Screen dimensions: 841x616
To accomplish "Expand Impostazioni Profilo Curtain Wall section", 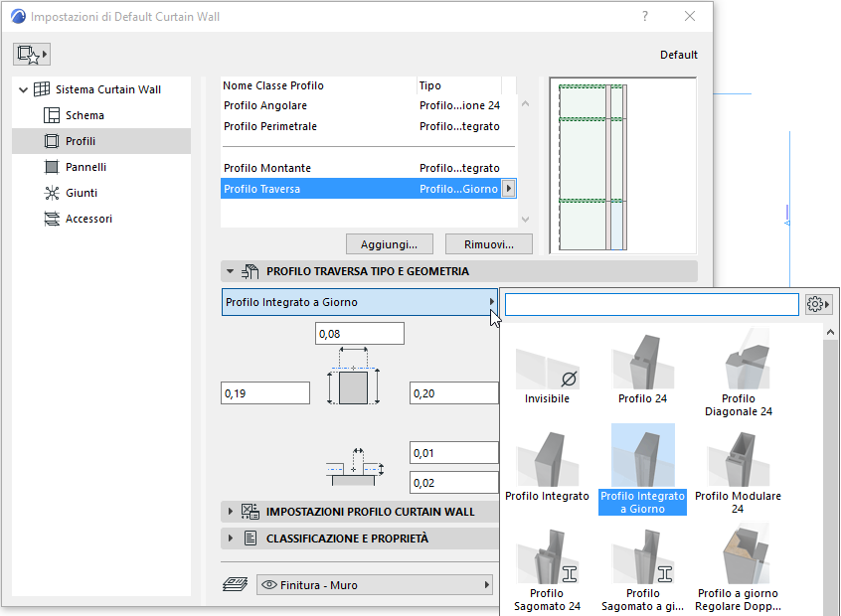I will point(230,512).
